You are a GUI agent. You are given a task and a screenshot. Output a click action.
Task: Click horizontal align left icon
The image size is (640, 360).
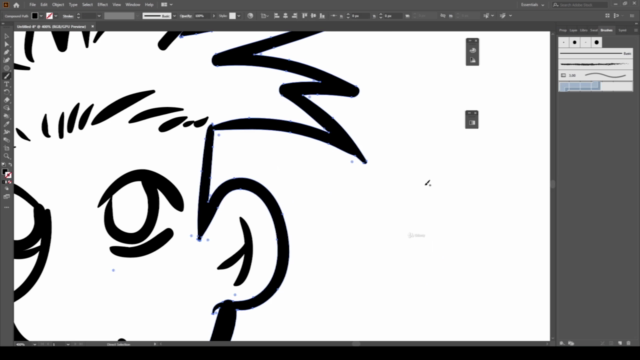(277, 16)
